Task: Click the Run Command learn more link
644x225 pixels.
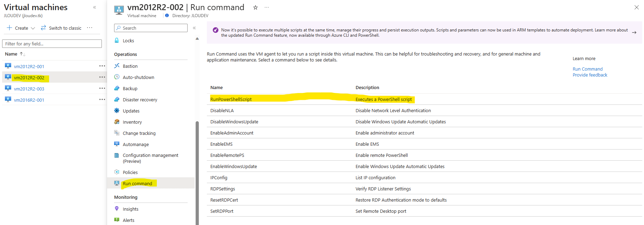Action: coord(588,69)
